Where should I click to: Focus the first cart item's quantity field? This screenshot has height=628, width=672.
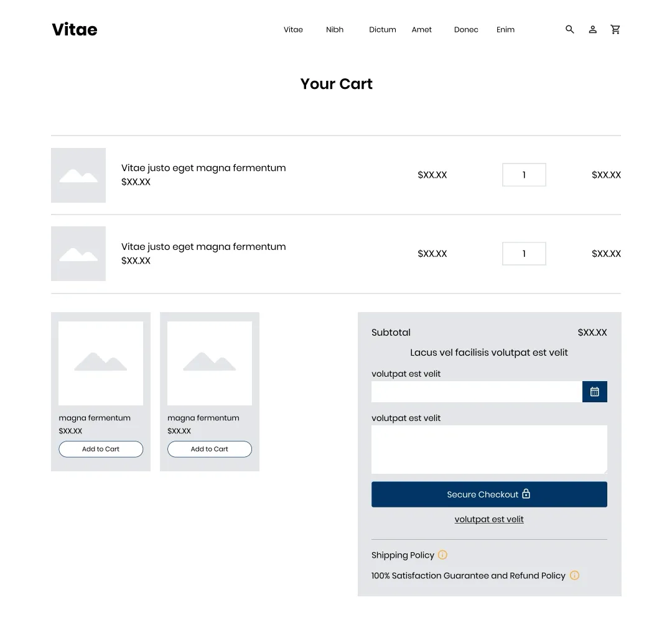(524, 175)
